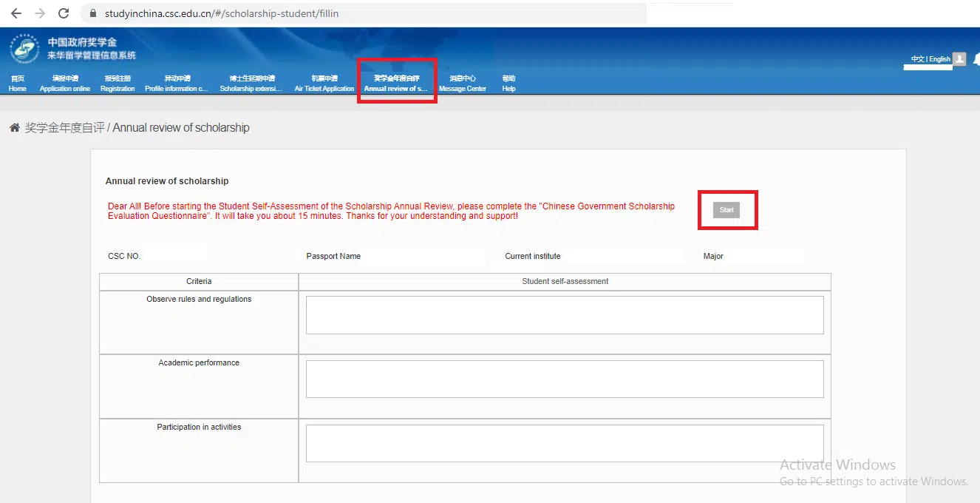Open the Message Center menu

[x=463, y=84]
